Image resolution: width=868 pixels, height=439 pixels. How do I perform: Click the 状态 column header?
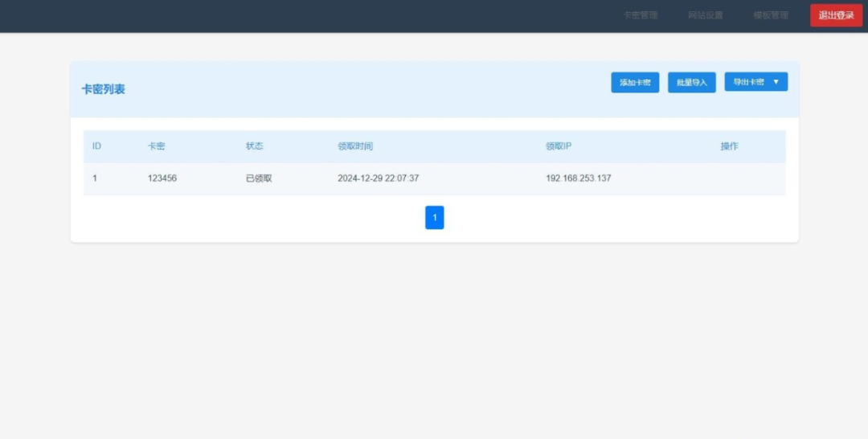pyautogui.click(x=255, y=146)
